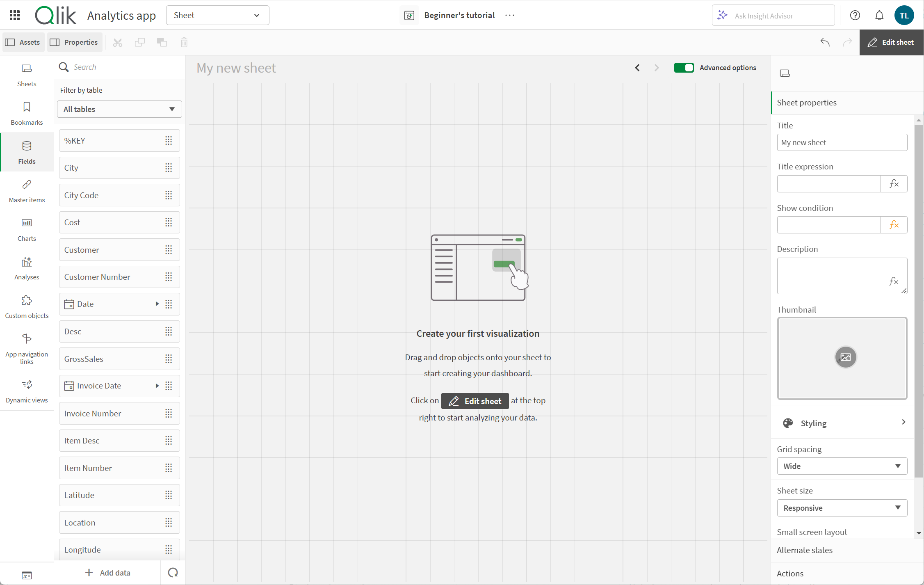Image resolution: width=924 pixels, height=585 pixels.
Task: Open the Bookmarks panel
Action: [26, 112]
